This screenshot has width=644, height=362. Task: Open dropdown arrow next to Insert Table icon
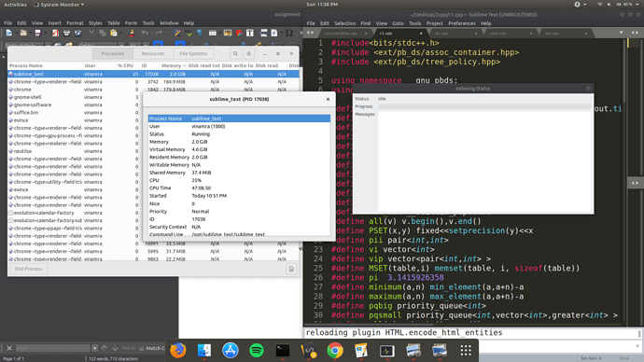219,33
